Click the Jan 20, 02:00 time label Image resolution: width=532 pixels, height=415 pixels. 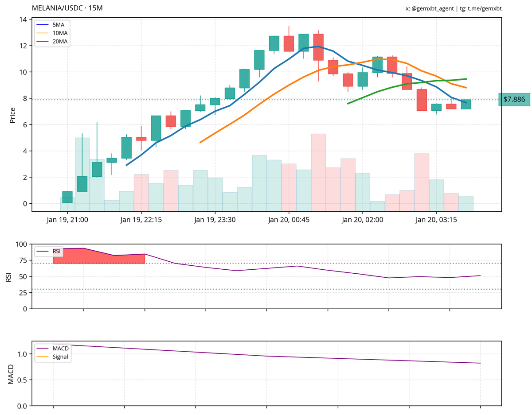[x=363, y=220]
